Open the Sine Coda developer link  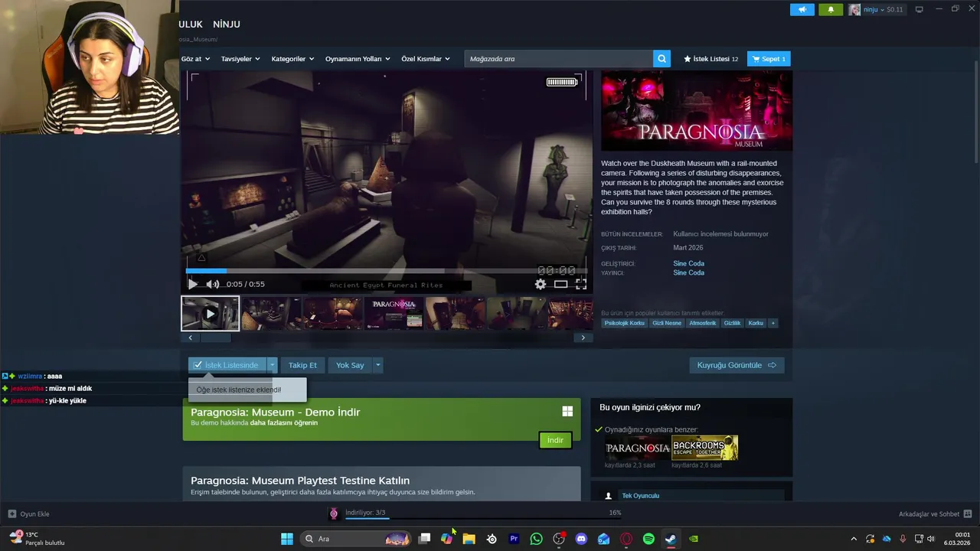click(688, 263)
